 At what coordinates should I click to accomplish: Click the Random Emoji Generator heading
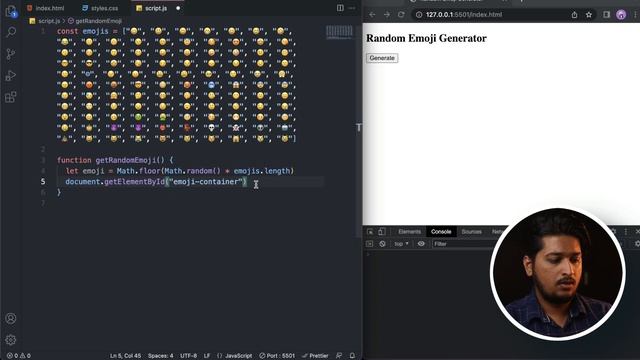tap(426, 38)
